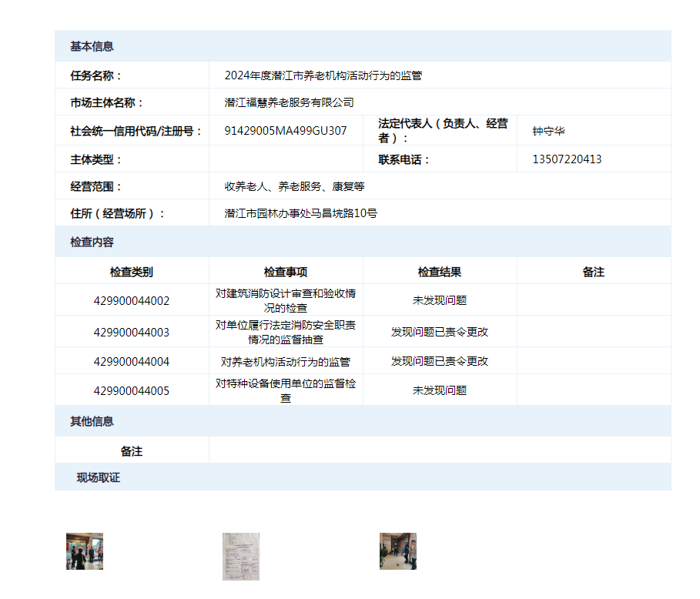700x599 pixels.
Task: Click the 检查结果 column header
Action: [x=440, y=272]
